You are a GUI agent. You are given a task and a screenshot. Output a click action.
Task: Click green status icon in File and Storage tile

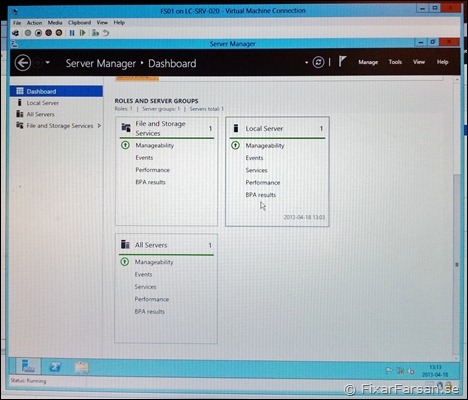(125, 145)
